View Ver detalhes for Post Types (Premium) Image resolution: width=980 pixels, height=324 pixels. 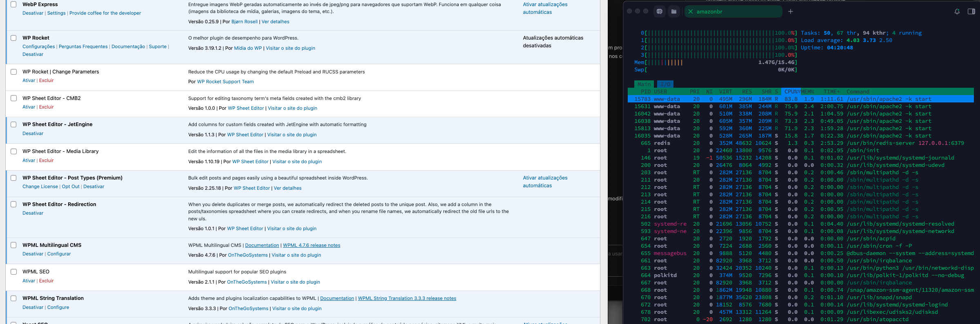pyautogui.click(x=288, y=188)
